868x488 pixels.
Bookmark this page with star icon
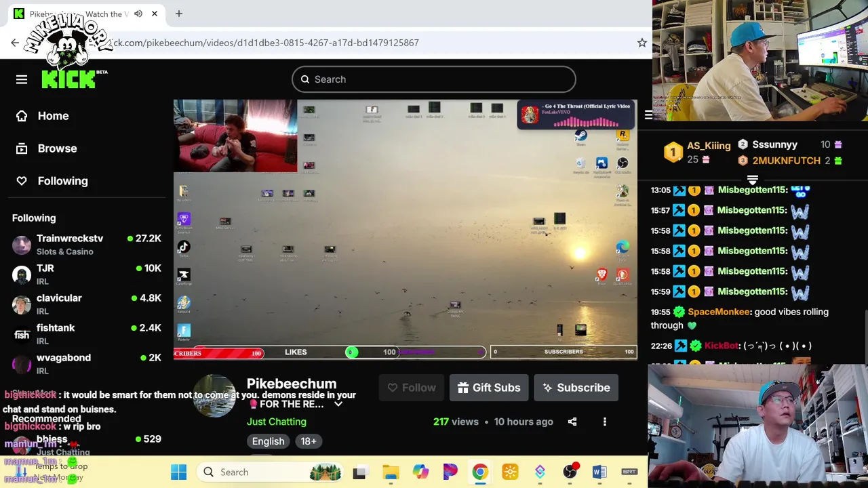(642, 43)
